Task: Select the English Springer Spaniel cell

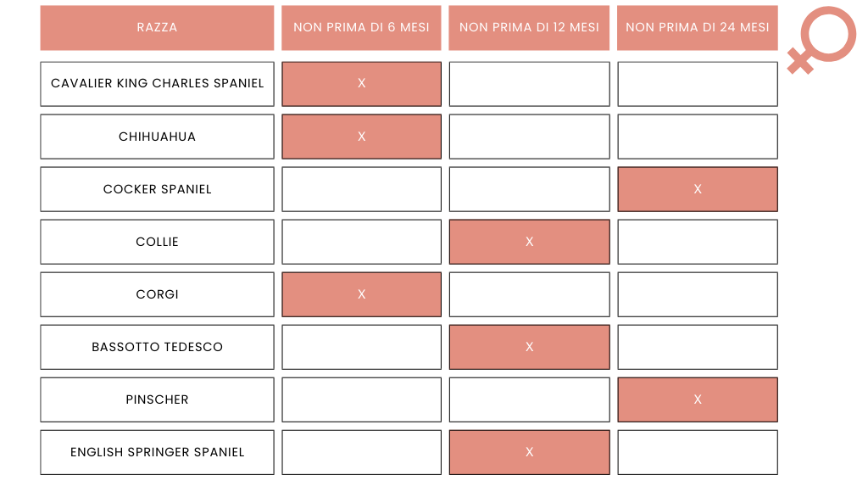Action: tap(157, 451)
